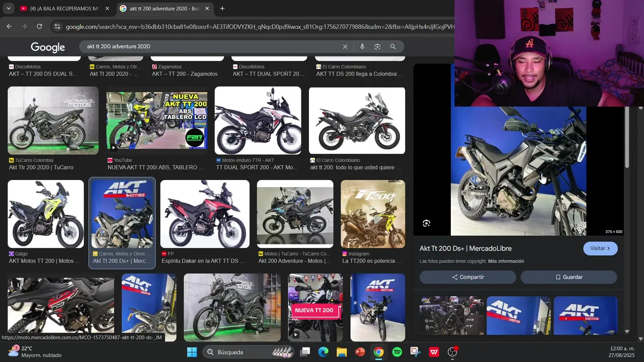Open Snipping Tool from the taskbar
The width and height of the screenshot is (644, 362).
click(x=415, y=352)
